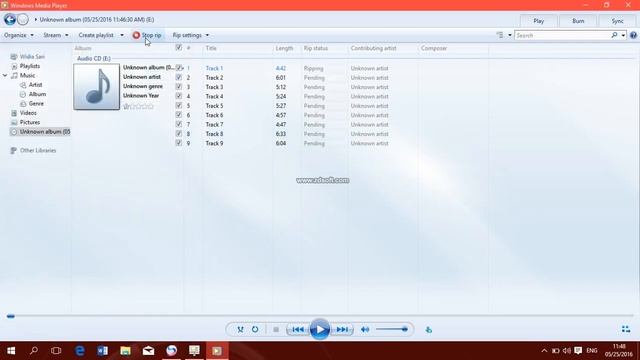This screenshot has height=360, width=640.
Task: Click the Forward navigation arrow
Action: tap(23, 19)
